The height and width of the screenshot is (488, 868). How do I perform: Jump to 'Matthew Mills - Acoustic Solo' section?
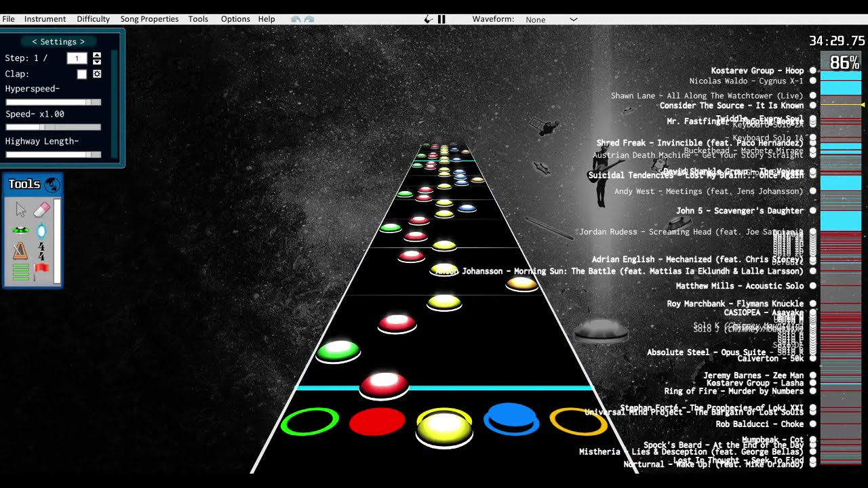tap(739, 286)
